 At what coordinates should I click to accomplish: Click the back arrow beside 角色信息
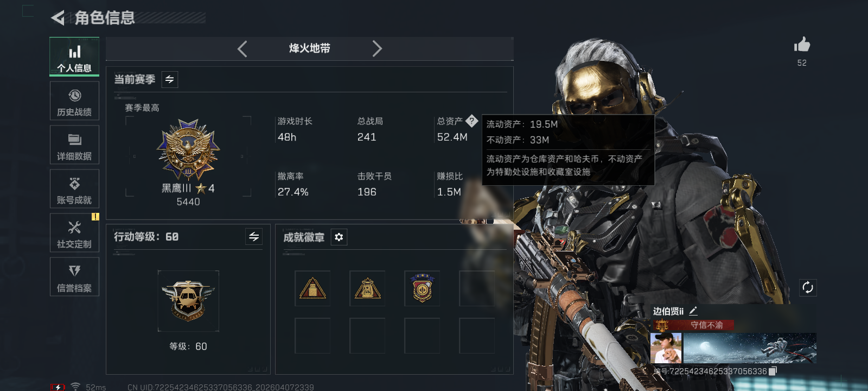pyautogui.click(x=58, y=18)
